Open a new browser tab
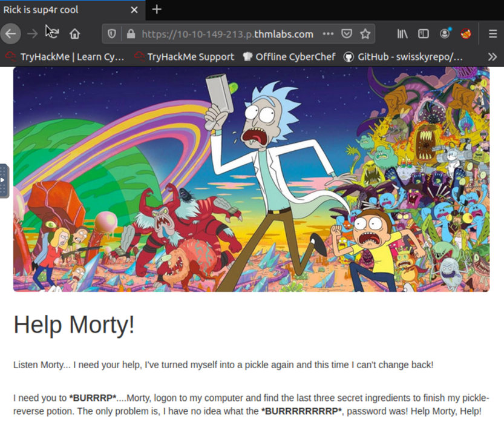504x436 pixels. (157, 9)
